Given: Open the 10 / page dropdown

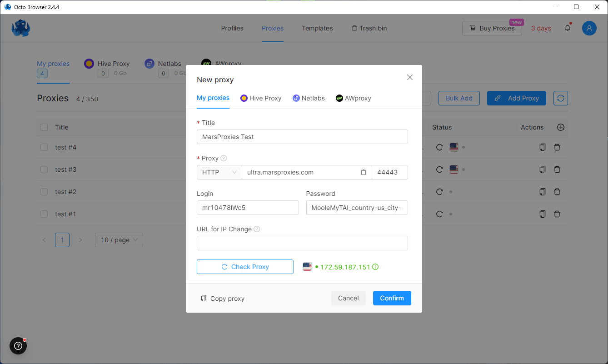Looking at the screenshot, I should [x=119, y=240].
